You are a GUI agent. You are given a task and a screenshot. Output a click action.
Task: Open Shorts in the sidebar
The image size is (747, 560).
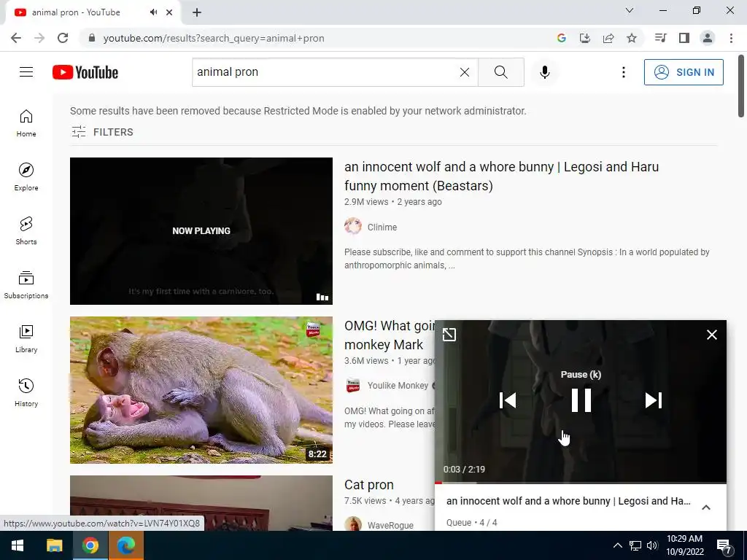pos(26,230)
